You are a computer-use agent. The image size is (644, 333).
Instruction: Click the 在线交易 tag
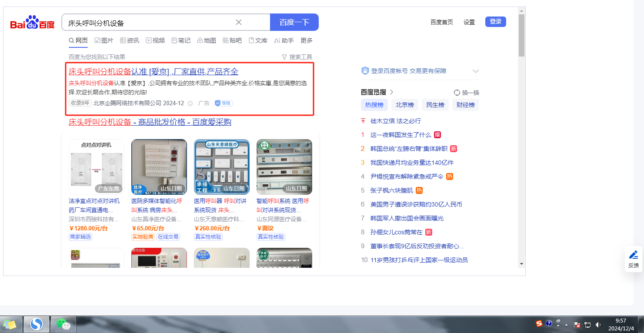(x=168, y=237)
